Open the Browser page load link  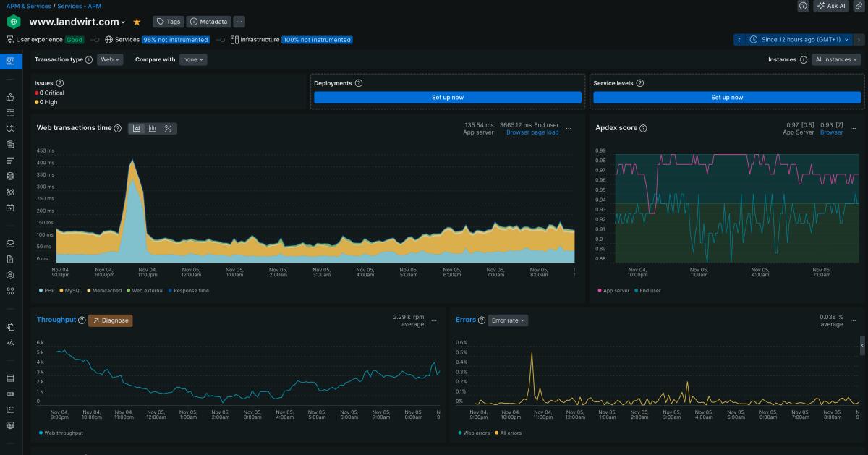[x=532, y=132]
